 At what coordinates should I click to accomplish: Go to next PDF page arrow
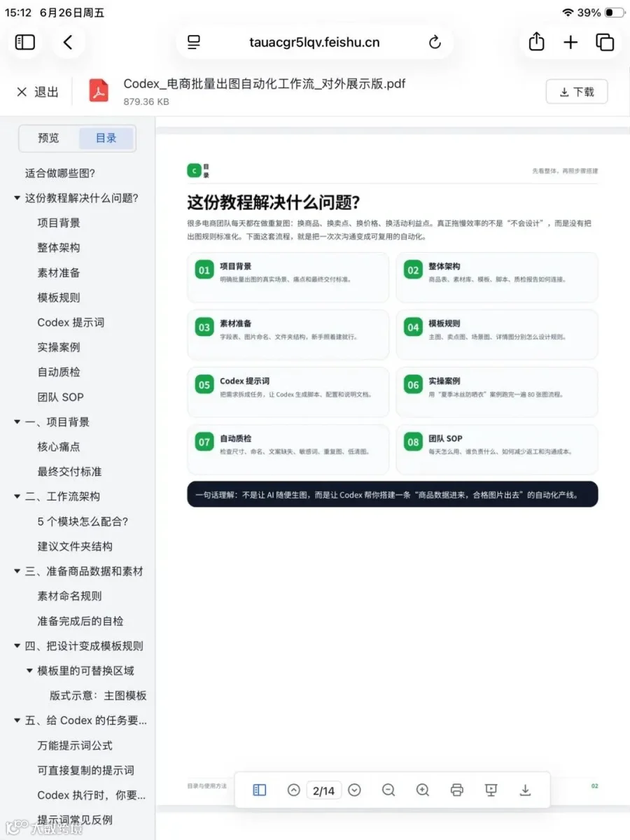355,790
